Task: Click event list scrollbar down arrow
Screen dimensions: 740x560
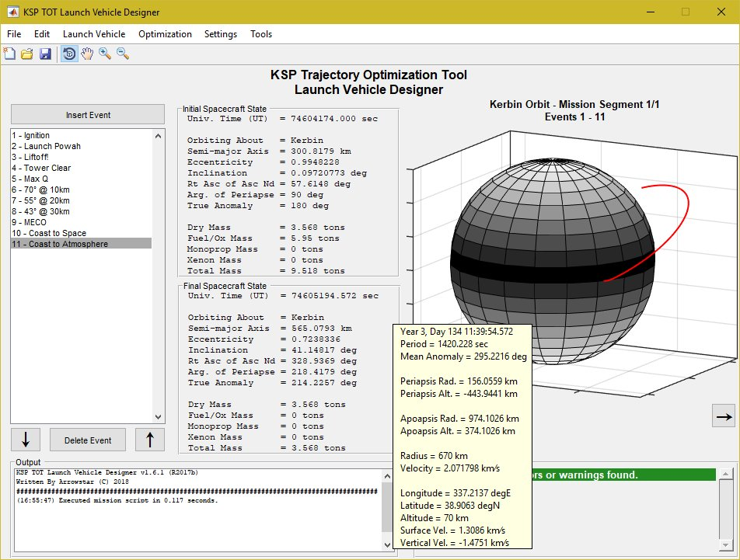Action: point(159,416)
